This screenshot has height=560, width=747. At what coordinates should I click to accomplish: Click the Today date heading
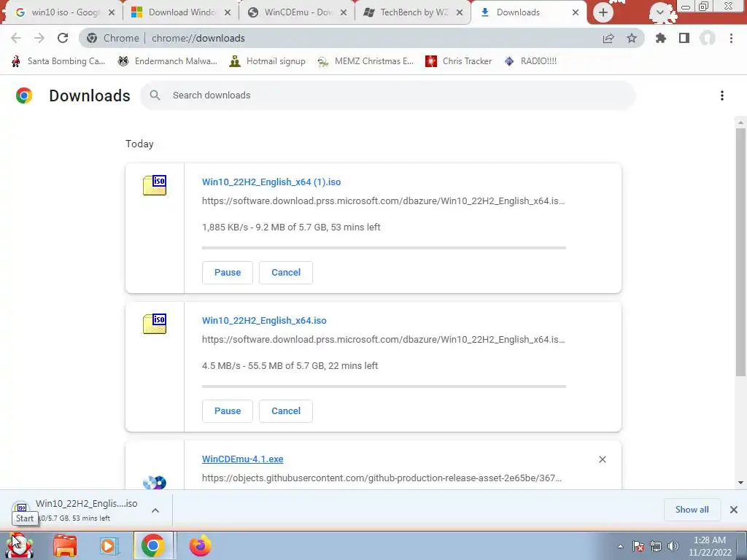click(x=139, y=144)
